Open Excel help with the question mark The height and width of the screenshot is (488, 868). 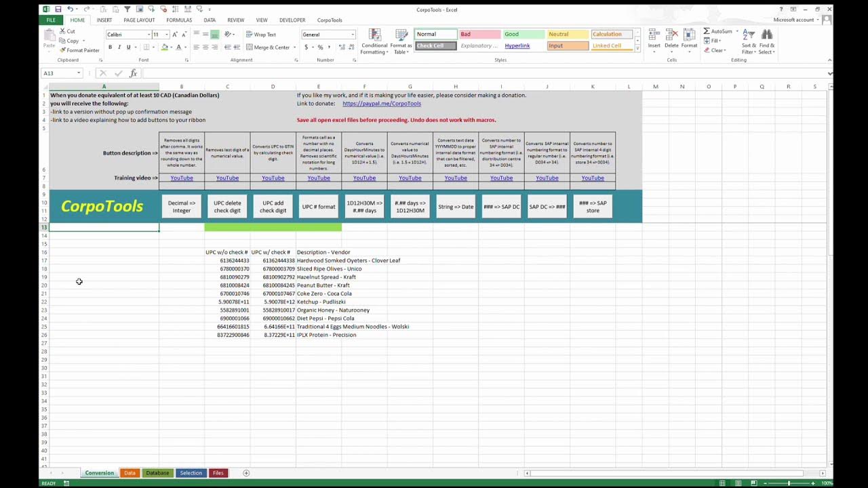(781, 9)
